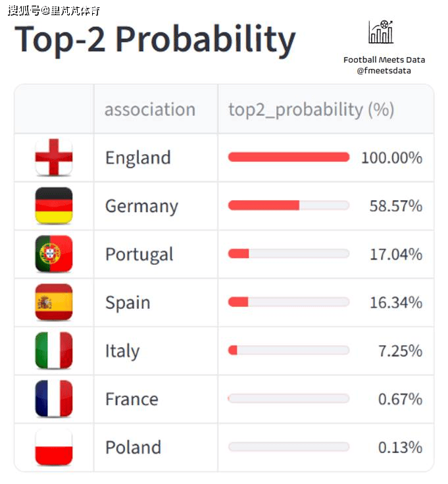Select the France association cell

click(132, 399)
